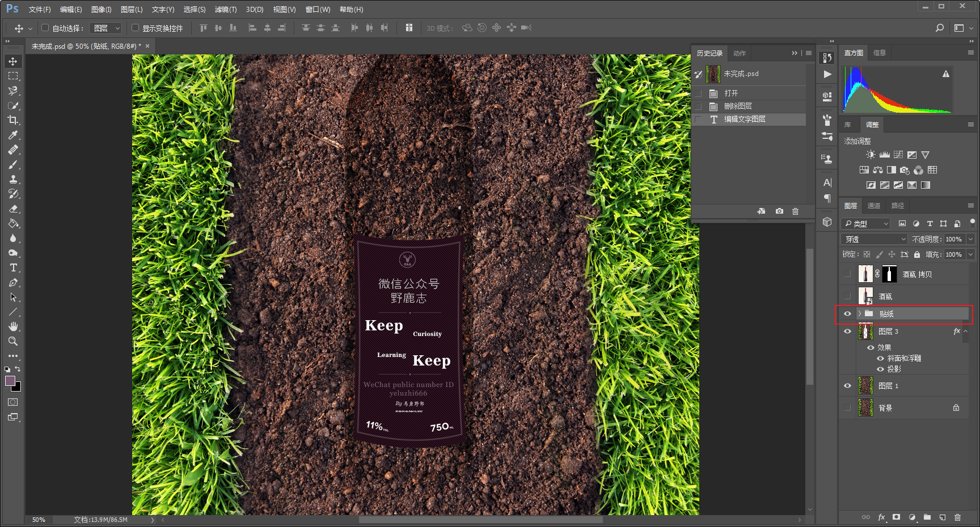Select the Healing Brush tool
The width and height of the screenshot is (980, 527).
pyautogui.click(x=13, y=150)
